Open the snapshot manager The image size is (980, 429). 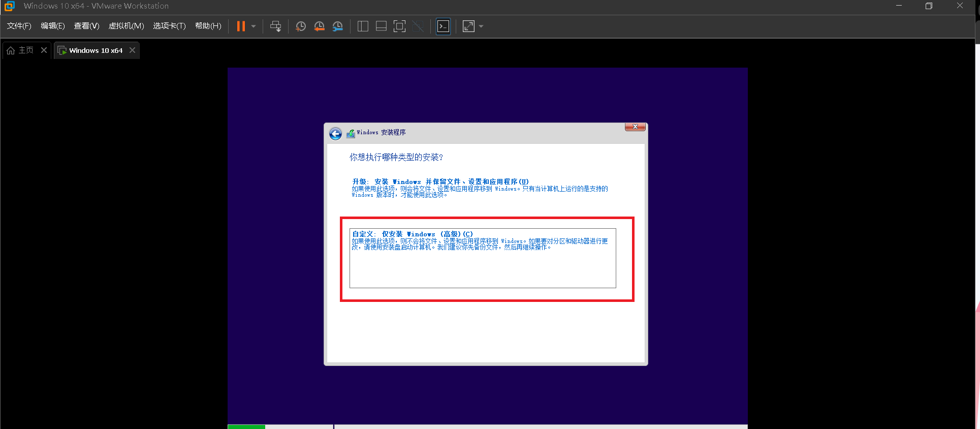click(337, 26)
